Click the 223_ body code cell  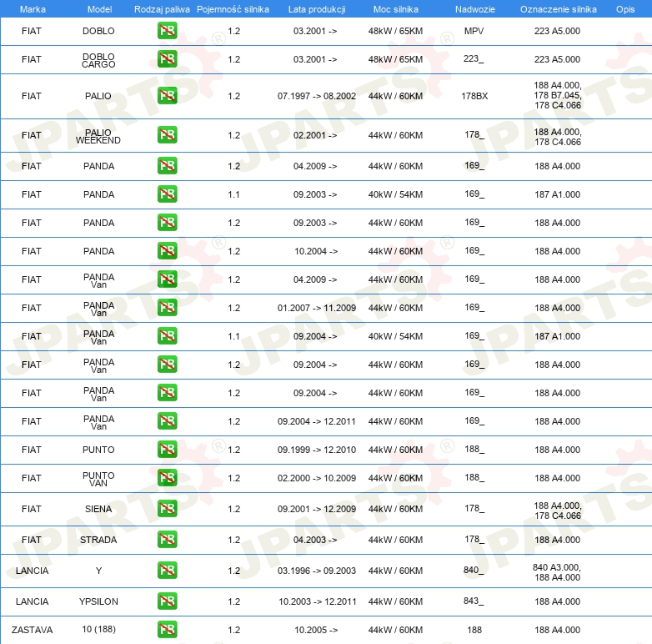tap(474, 58)
